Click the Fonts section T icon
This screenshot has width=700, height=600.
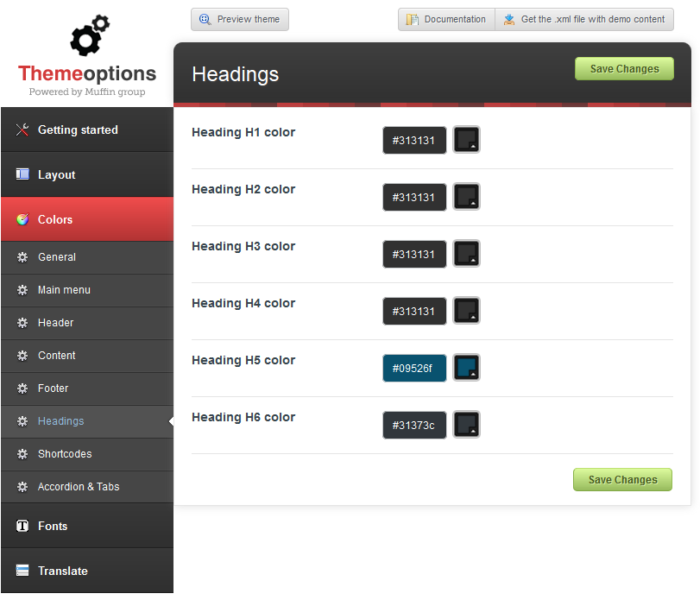click(22, 526)
